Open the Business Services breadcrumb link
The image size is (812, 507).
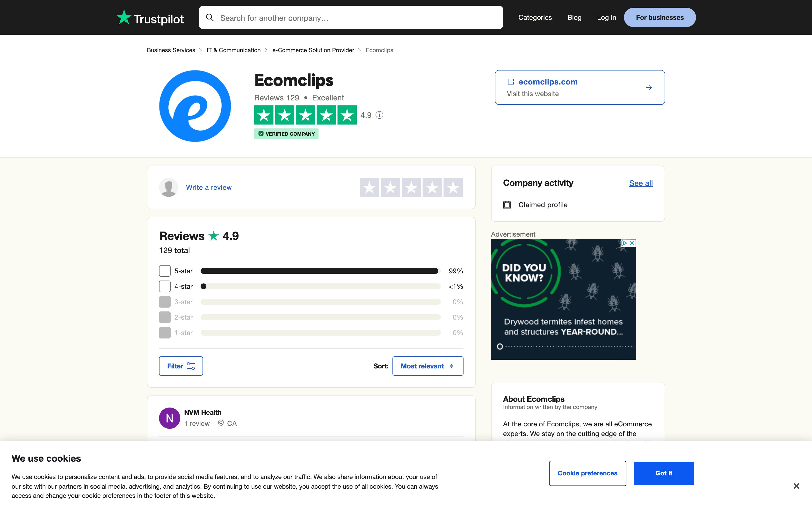[171, 50]
